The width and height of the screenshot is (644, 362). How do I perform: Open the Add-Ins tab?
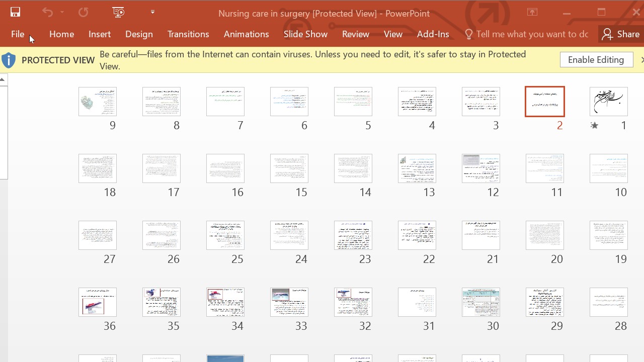coord(433,34)
